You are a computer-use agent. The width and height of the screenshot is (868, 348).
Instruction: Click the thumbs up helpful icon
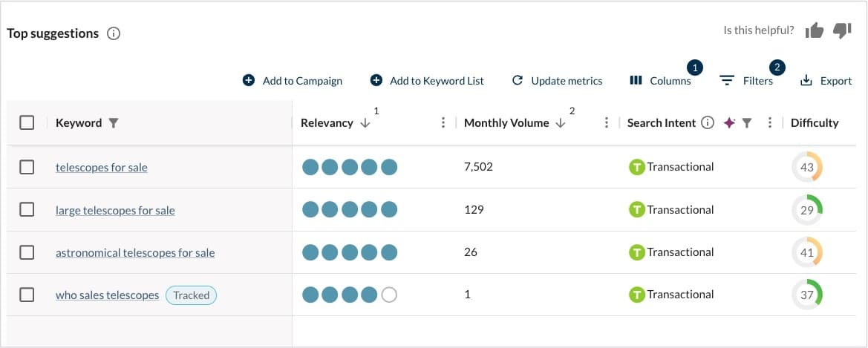[x=815, y=30]
